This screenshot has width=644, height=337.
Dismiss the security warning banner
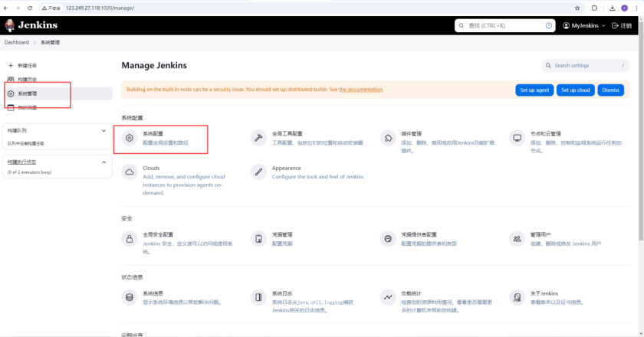pyautogui.click(x=611, y=90)
